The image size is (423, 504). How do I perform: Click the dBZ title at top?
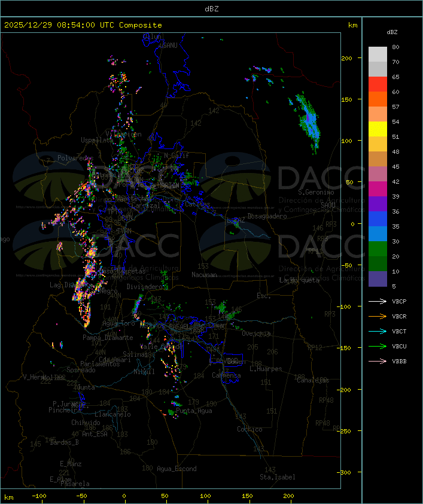[x=212, y=9]
